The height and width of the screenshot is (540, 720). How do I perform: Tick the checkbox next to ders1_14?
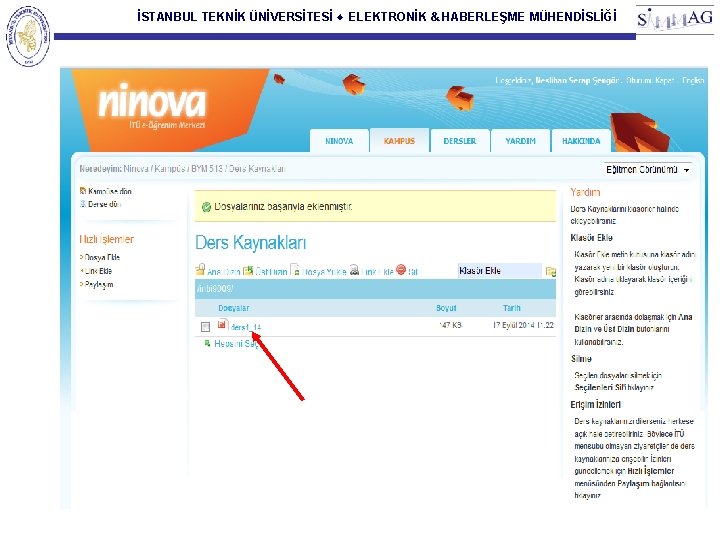pos(205,326)
